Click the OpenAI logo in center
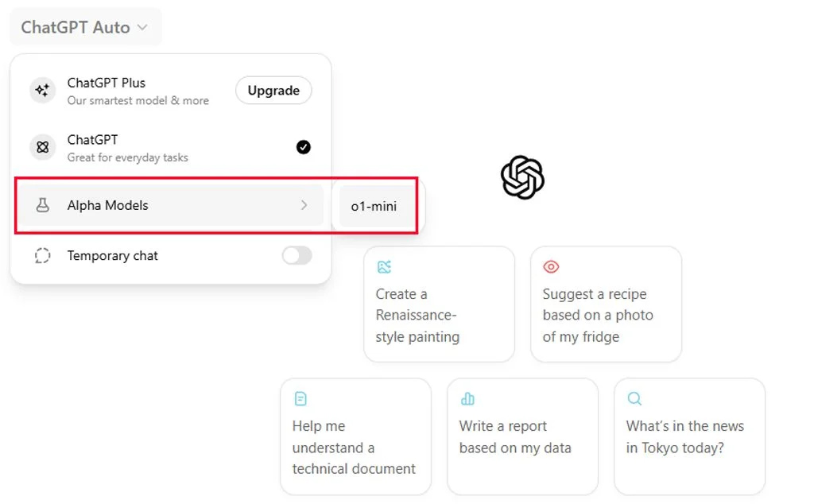Image resolution: width=814 pixels, height=504 pixels. click(x=522, y=176)
